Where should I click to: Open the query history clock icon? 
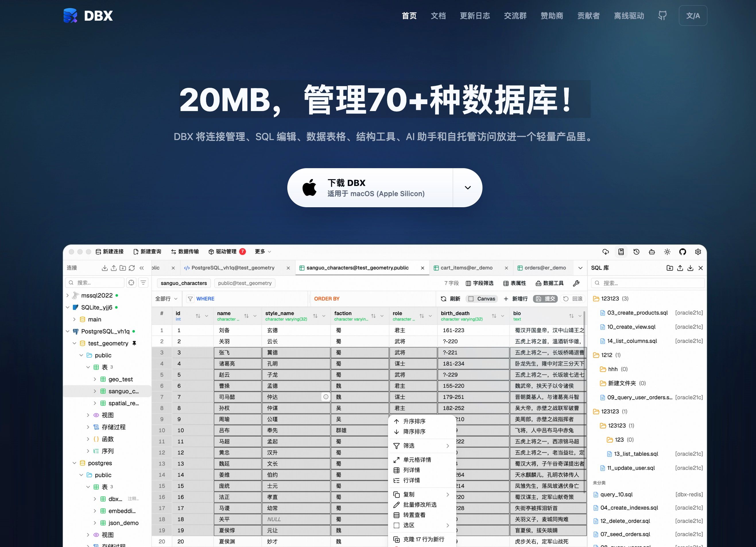pos(636,252)
